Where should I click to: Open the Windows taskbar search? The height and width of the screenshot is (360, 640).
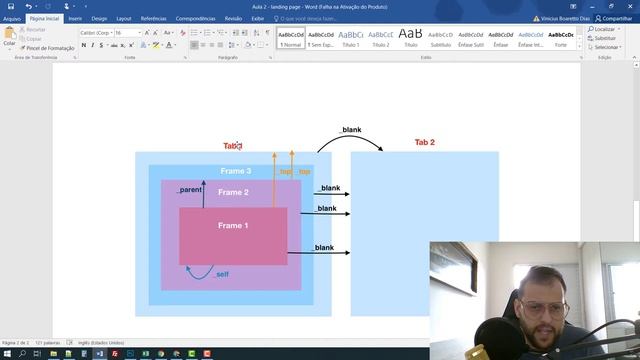[22, 354]
